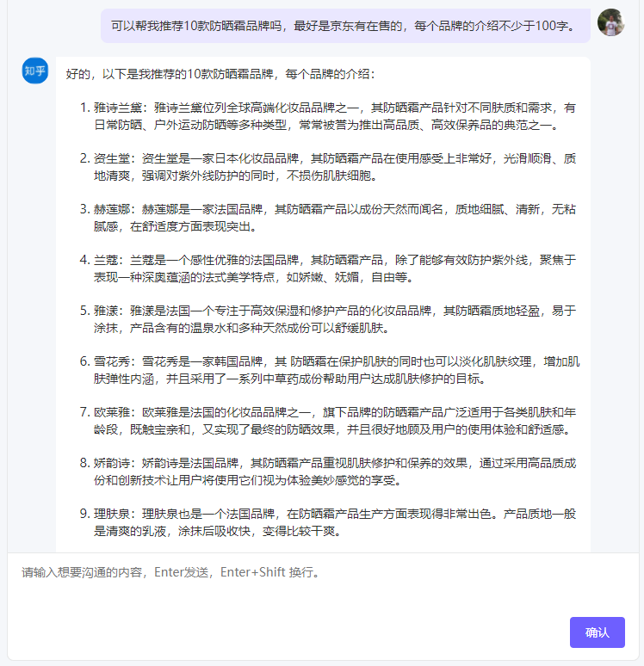Image resolution: width=644 pixels, height=666 pixels.
Task: Open the user profile avatar
Action: pos(610,22)
